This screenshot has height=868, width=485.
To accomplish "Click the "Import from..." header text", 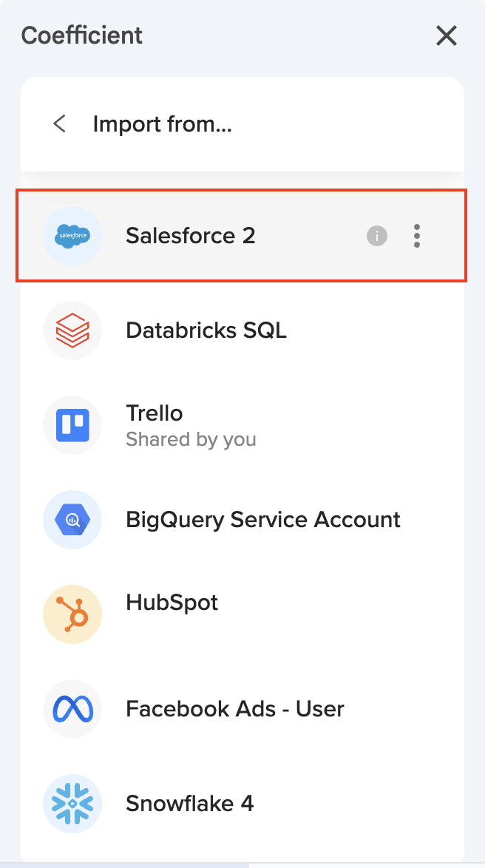I will [163, 123].
